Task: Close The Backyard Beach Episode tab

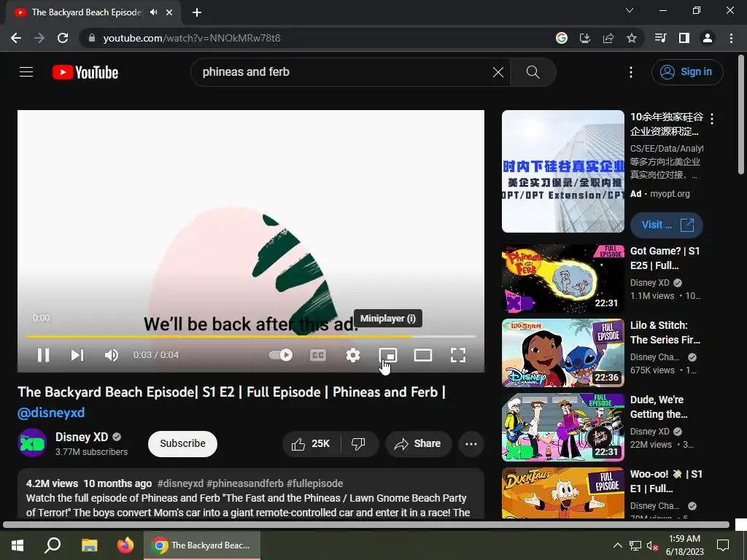Action: (x=169, y=12)
